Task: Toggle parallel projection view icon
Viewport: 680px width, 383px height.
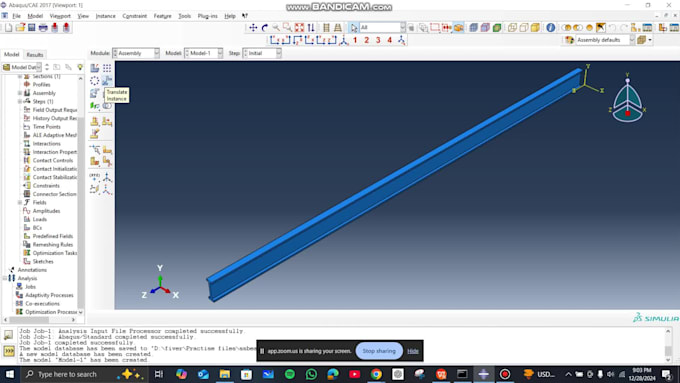Action: point(326,28)
